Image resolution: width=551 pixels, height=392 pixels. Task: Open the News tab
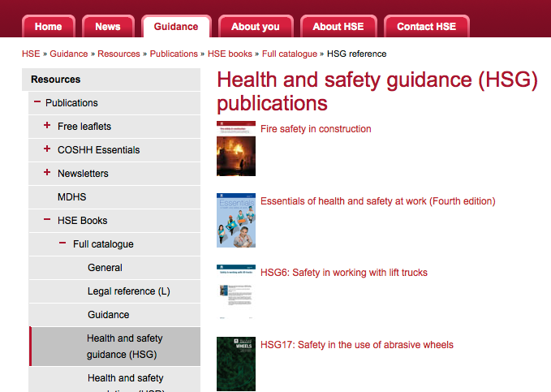tap(108, 27)
